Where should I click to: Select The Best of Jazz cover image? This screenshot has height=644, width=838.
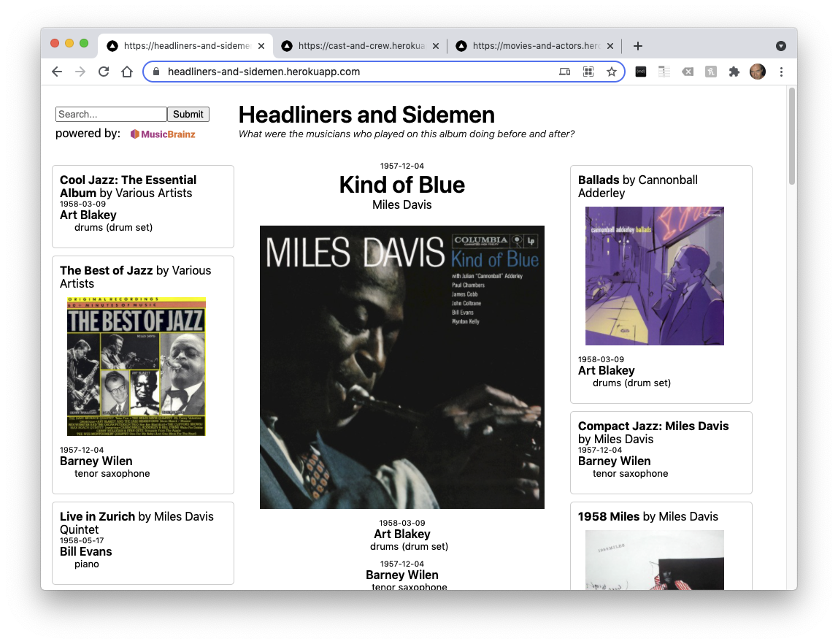coord(137,367)
